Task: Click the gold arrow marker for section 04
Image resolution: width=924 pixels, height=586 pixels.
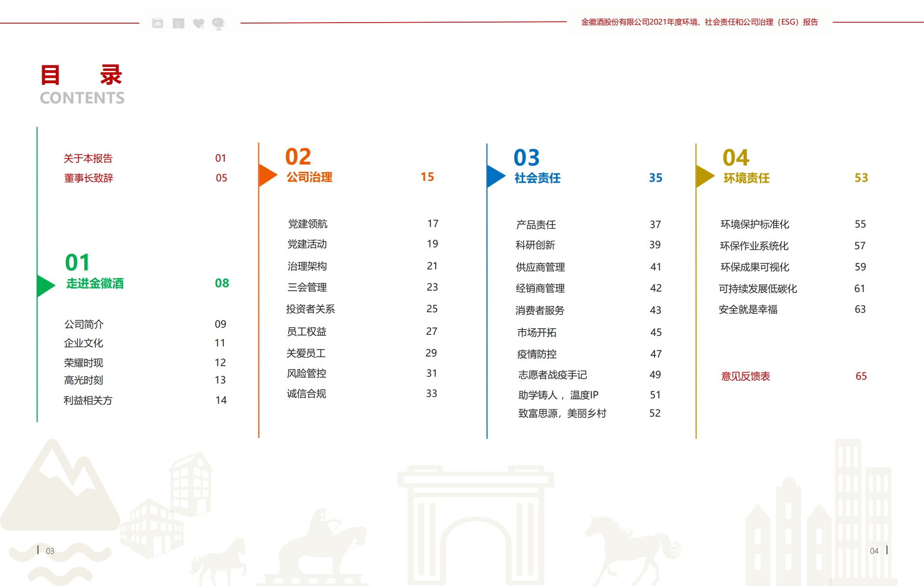Action: [x=704, y=176]
